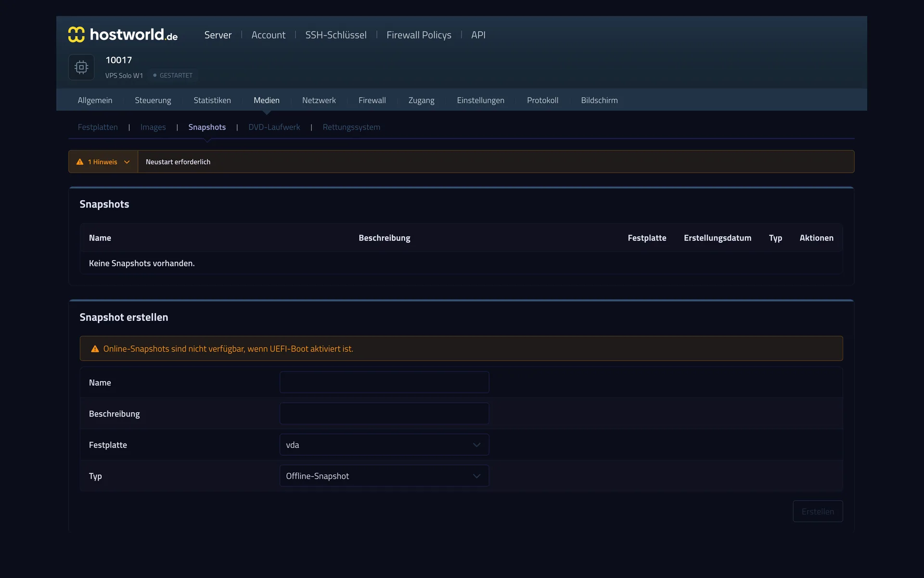Switch to DVD-Laufwerk sub-tab
This screenshot has width=924, height=578.
point(274,127)
